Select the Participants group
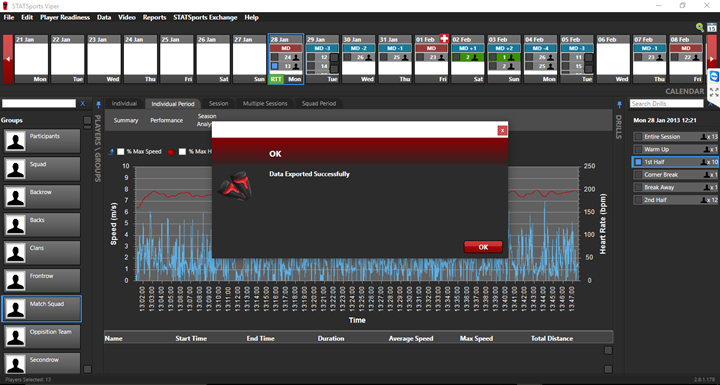 click(42, 141)
